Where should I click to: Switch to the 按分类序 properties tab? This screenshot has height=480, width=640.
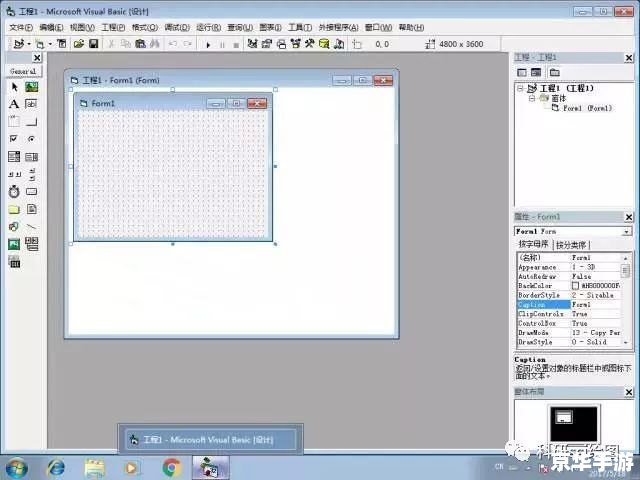click(571, 245)
